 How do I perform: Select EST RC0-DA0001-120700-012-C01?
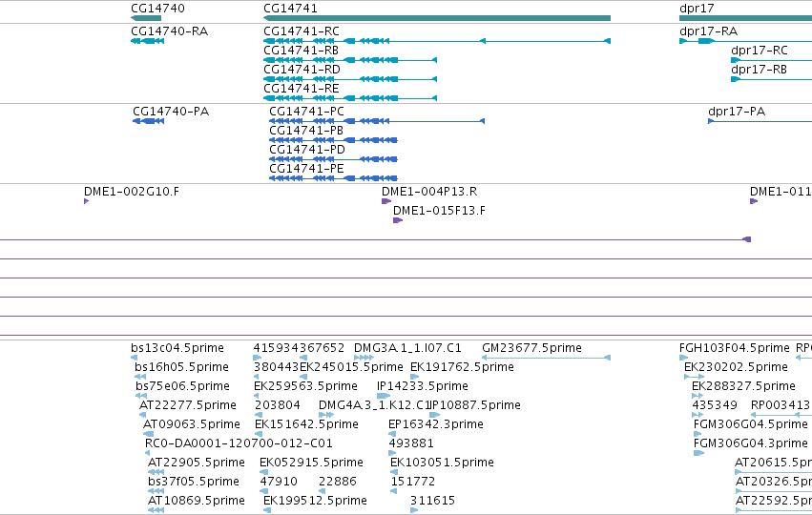click(239, 443)
